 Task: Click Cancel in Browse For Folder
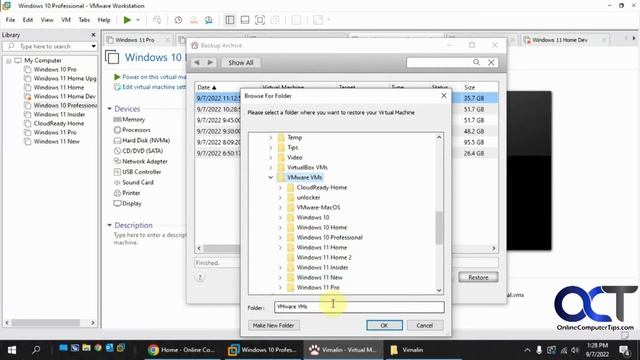pyautogui.click(x=424, y=325)
